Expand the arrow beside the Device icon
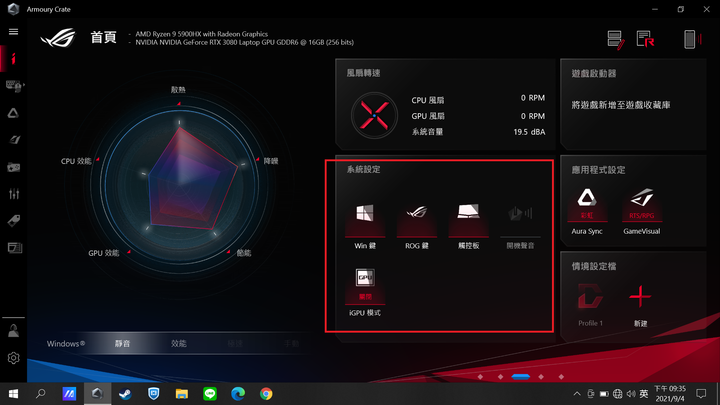Viewport: 720px width, 405px height. pos(23,85)
